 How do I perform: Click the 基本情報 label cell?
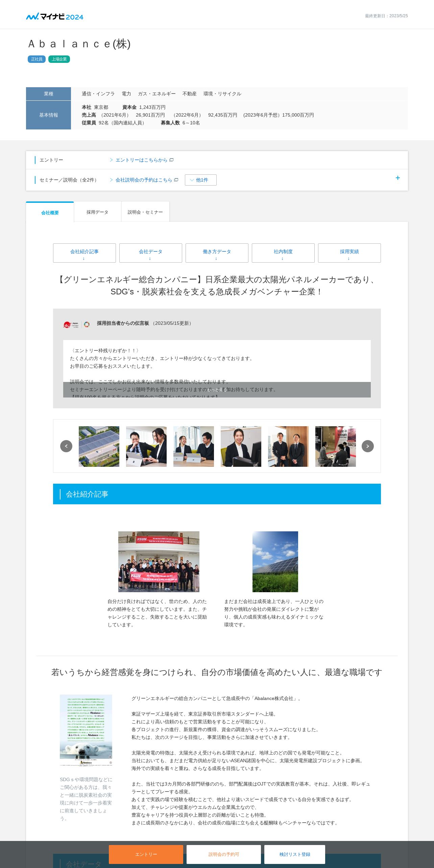coord(48,115)
